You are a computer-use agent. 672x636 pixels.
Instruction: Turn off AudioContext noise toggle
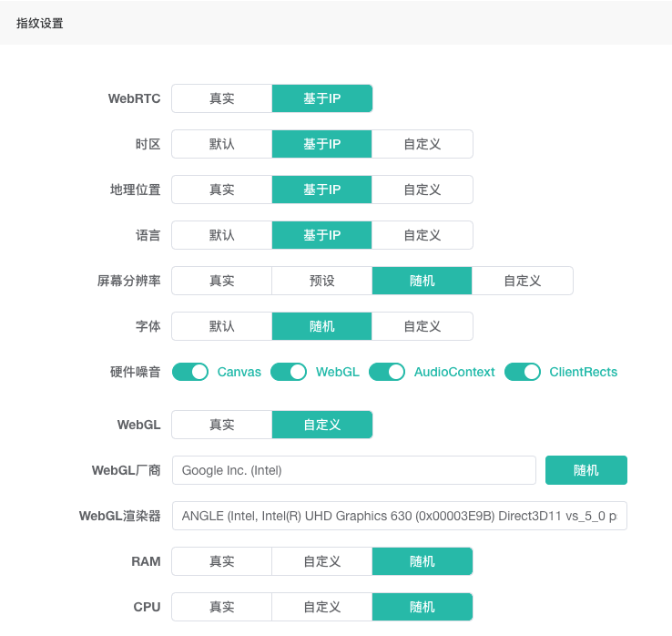(387, 372)
